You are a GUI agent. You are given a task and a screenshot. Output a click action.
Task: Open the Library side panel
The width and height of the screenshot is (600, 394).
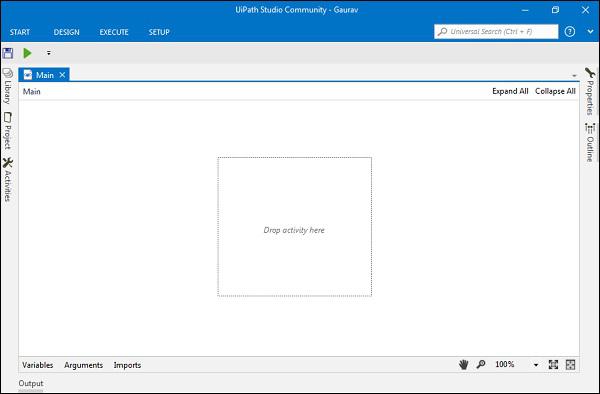[x=7, y=86]
